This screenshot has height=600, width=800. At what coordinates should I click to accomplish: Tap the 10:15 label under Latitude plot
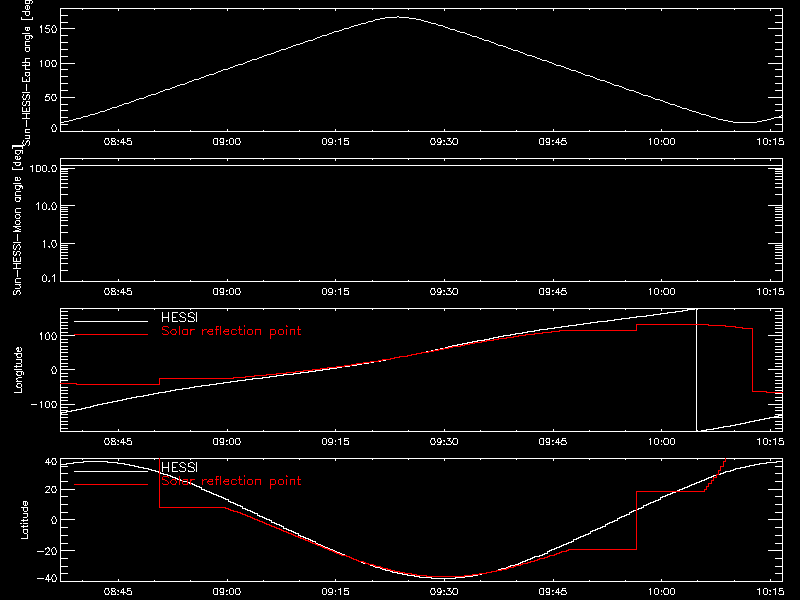tap(770, 592)
